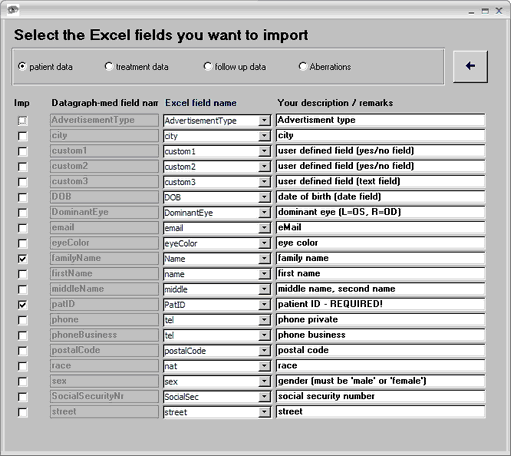The height and width of the screenshot is (456, 511).
Task: Edit the 'date of birth (date field)' description
Action: click(x=380, y=197)
